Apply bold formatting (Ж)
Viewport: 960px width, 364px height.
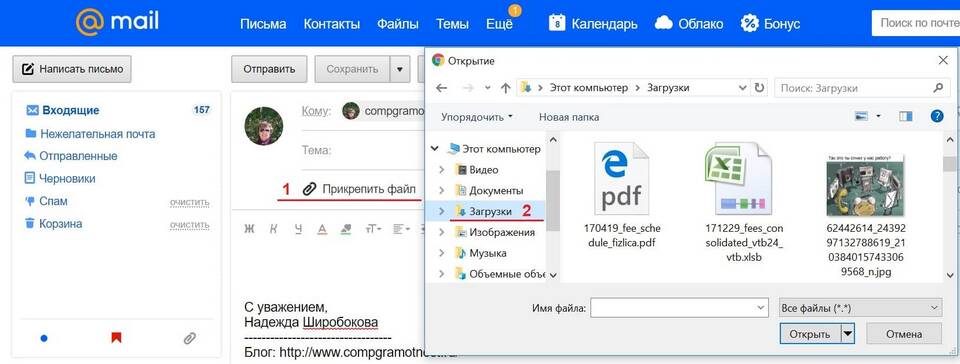[x=249, y=229]
